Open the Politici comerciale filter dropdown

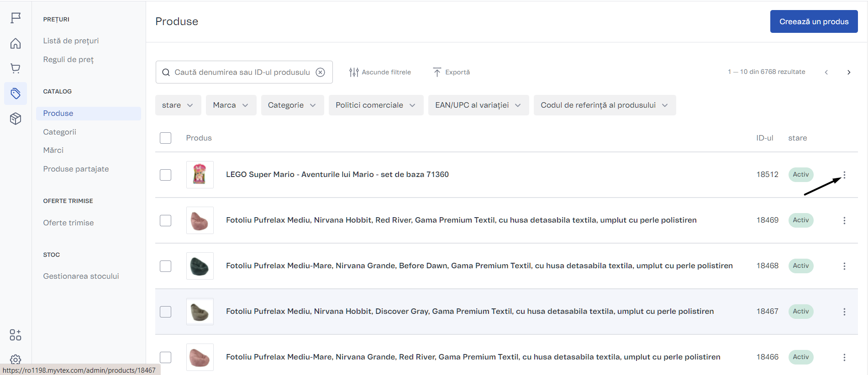pyautogui.click(x=375, y=105)
